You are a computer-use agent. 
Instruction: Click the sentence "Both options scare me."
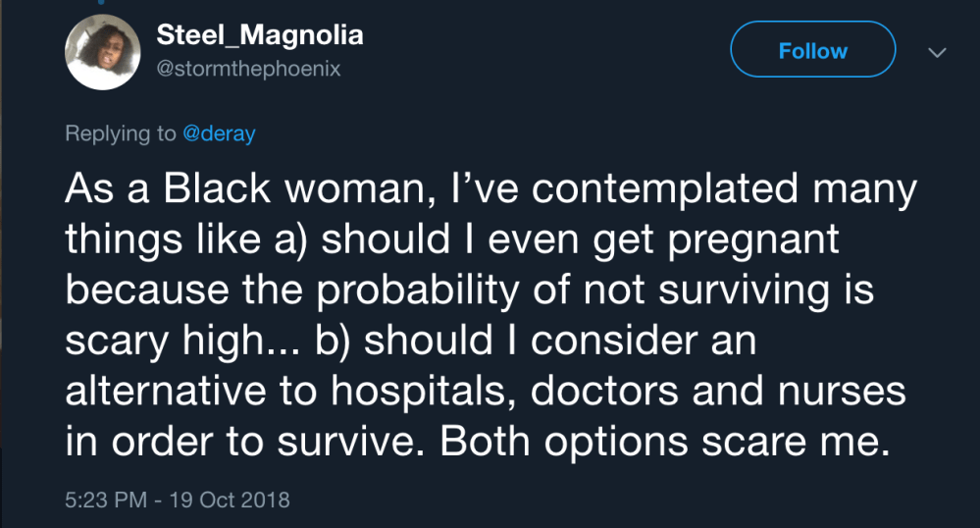click(x=664, y=442)
